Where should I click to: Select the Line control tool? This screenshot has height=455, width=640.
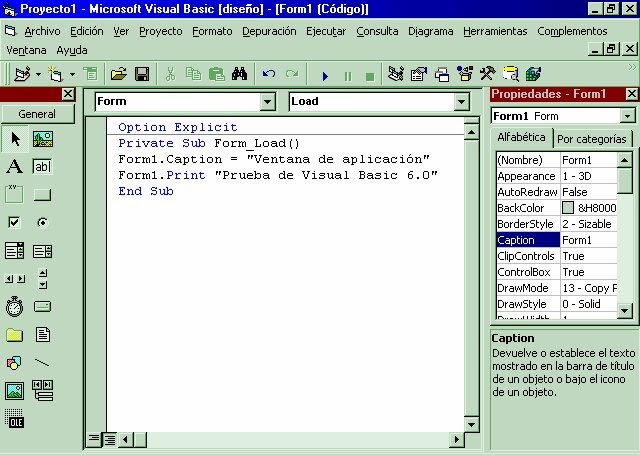tap(42, 363)
